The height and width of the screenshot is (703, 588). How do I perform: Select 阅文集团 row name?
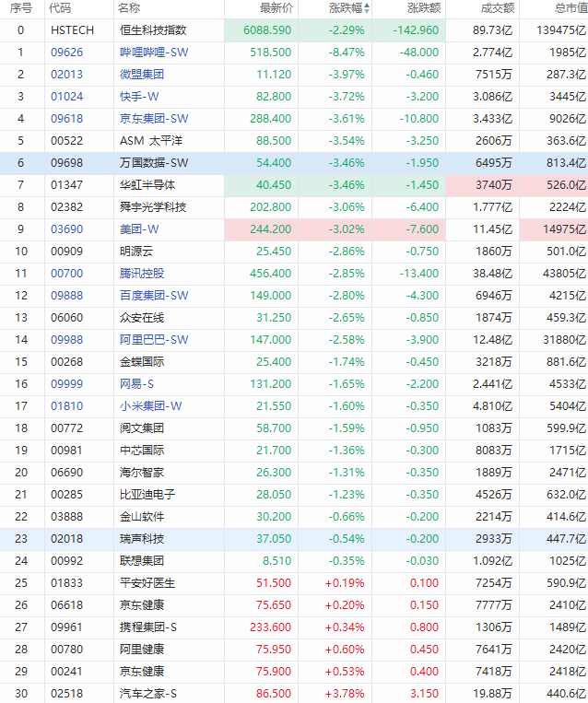pos(142,428)
